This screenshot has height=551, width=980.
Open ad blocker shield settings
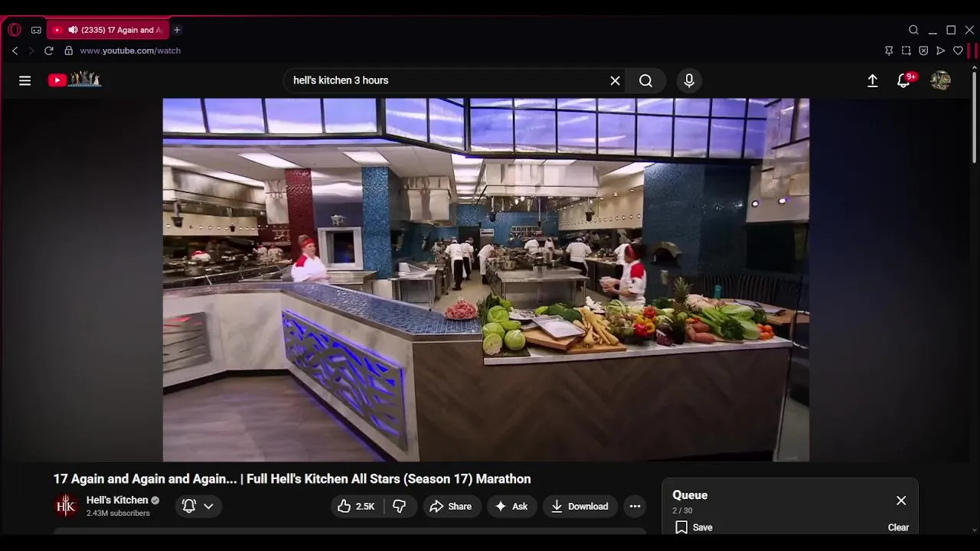pos(923,51)
